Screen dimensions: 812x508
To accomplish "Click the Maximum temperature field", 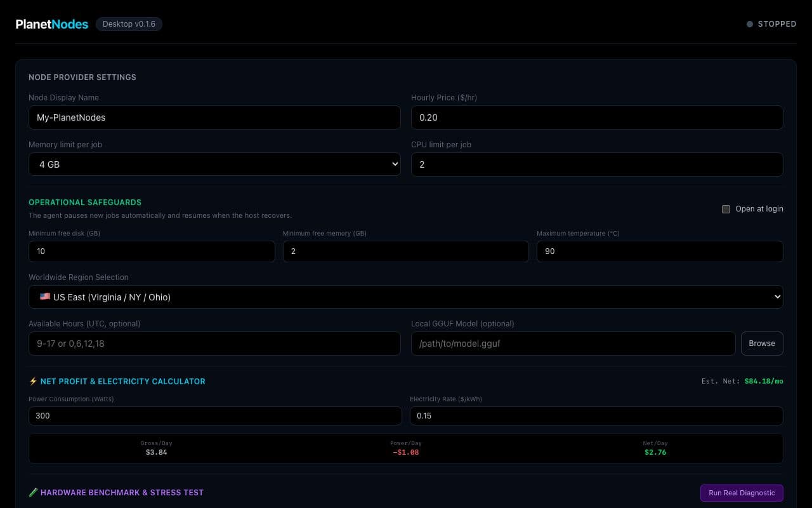I will click(x=660, y=251).
